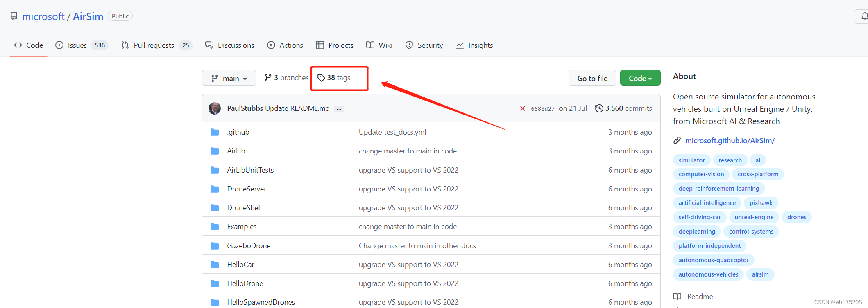
Task: Open the Projects tab
Action: click(x=335, y=45)
